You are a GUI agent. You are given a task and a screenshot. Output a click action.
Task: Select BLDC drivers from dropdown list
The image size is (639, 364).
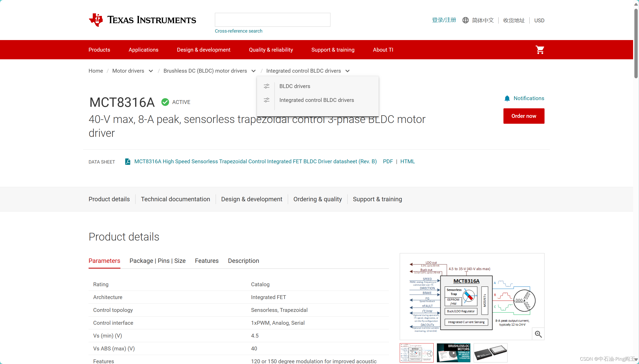pyautogui.click(x=295, y=86)
